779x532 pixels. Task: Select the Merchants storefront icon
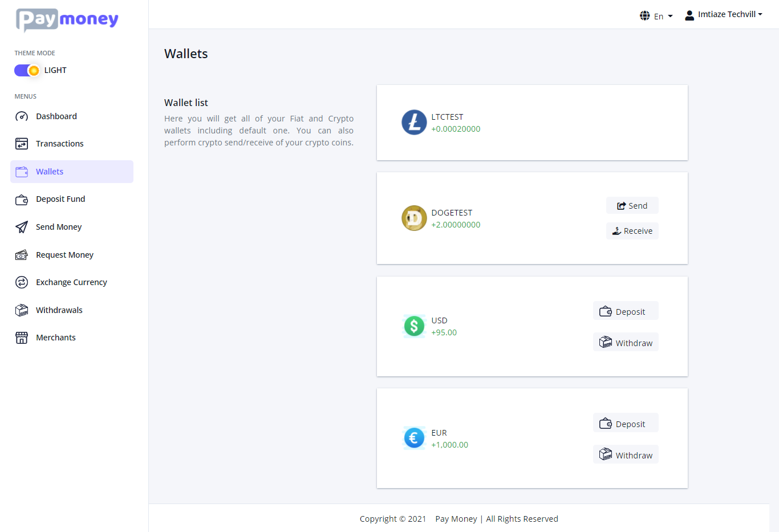click(21, 337)
